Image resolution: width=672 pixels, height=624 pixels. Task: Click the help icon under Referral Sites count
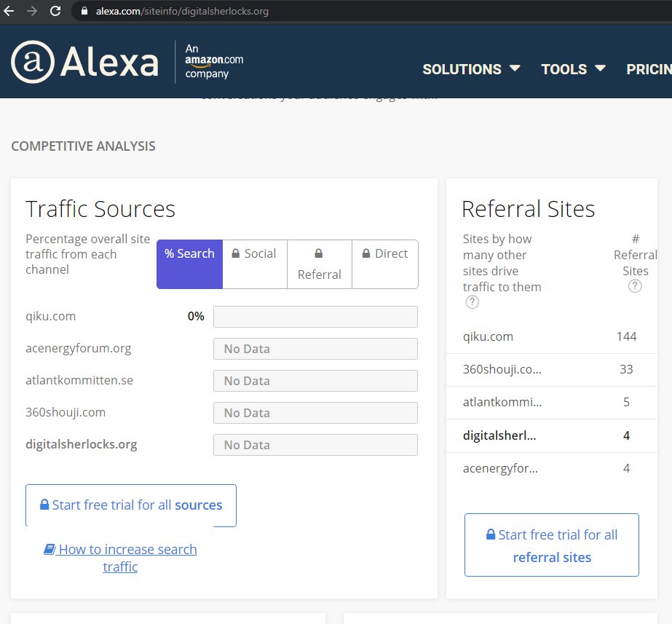click(x=635, y=286)
